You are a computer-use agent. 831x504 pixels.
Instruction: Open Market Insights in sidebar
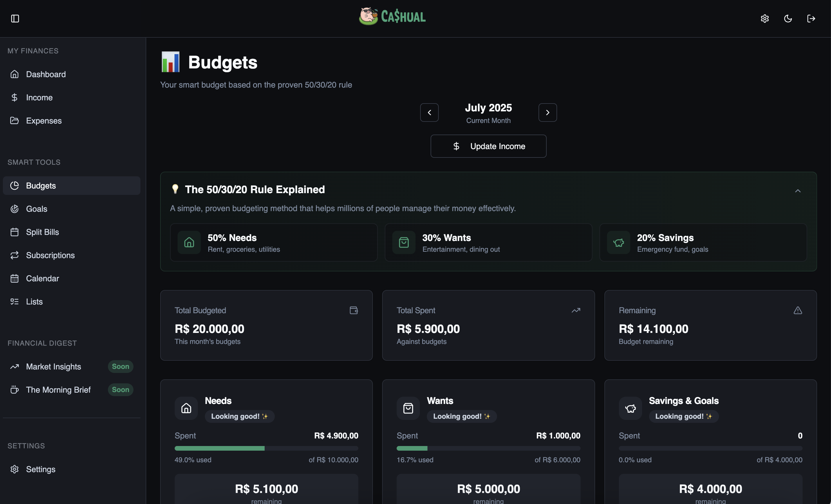click(53, 367)
